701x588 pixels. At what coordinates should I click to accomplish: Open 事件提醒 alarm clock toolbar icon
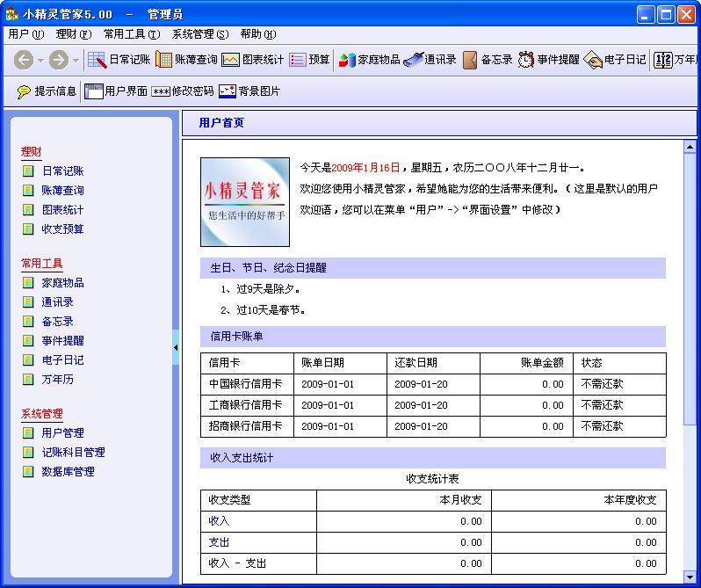click(x=525, y=60)
